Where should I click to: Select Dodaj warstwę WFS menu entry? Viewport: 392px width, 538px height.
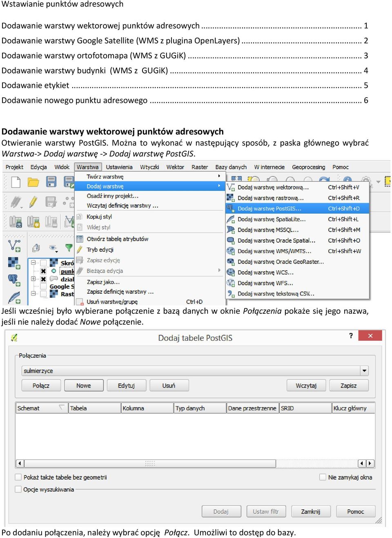(x=298, y=283)
